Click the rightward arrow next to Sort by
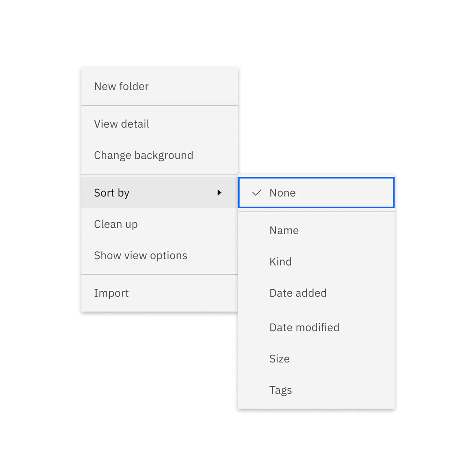476x476 pixels. (x=219, y=193)
